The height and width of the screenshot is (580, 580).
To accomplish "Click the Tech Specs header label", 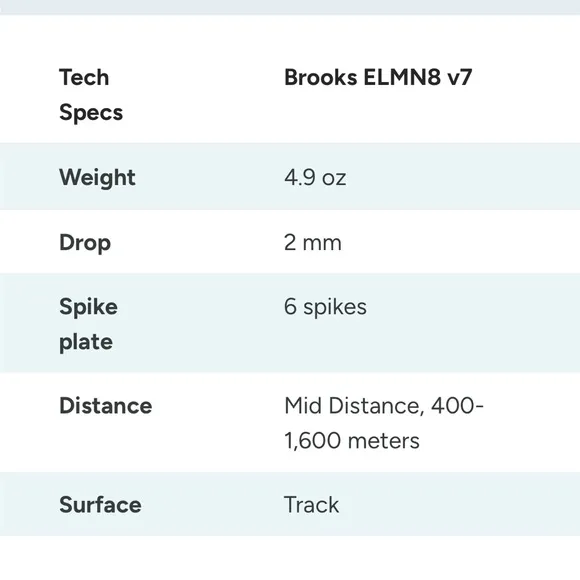I will click(91, 95).
